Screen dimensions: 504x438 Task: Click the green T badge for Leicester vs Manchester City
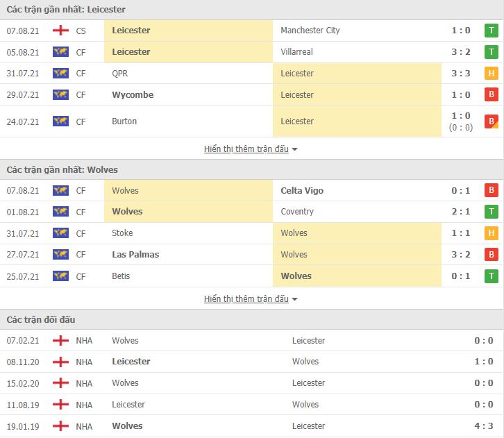(x=491, y=31)
